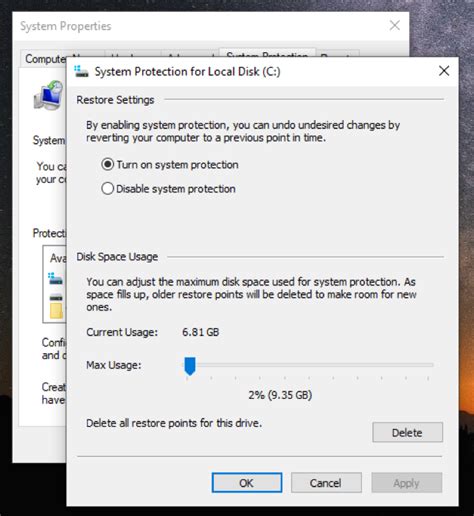Click the Restore Settings heading
This screenshot has width=474, height=516.
coord(115,100)
